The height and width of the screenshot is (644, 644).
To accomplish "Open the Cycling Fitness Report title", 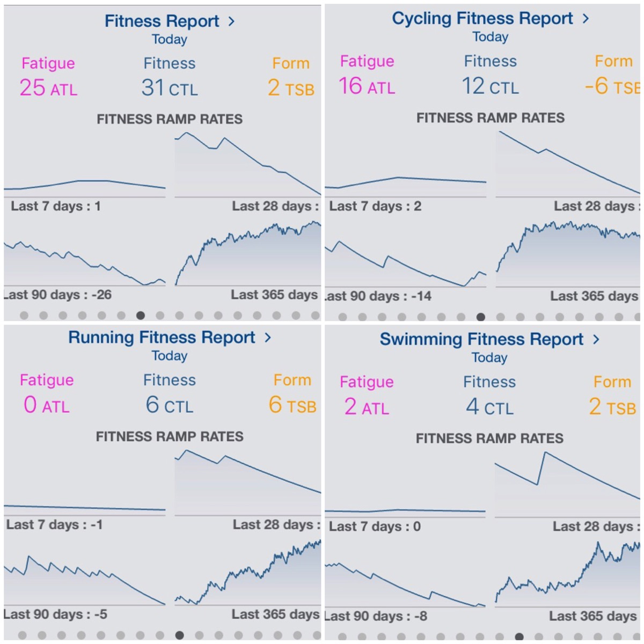I will tap(482, 19).
